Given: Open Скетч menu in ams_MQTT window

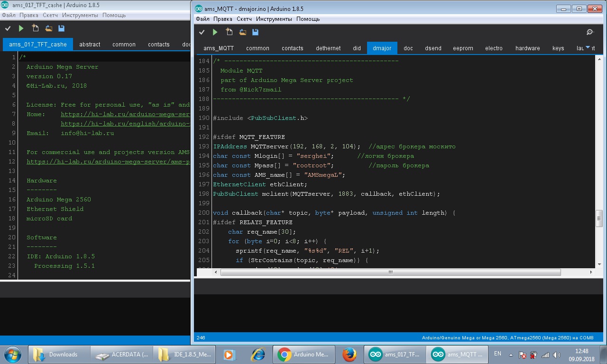Looking at the screenshot, I should pos(244,19).
